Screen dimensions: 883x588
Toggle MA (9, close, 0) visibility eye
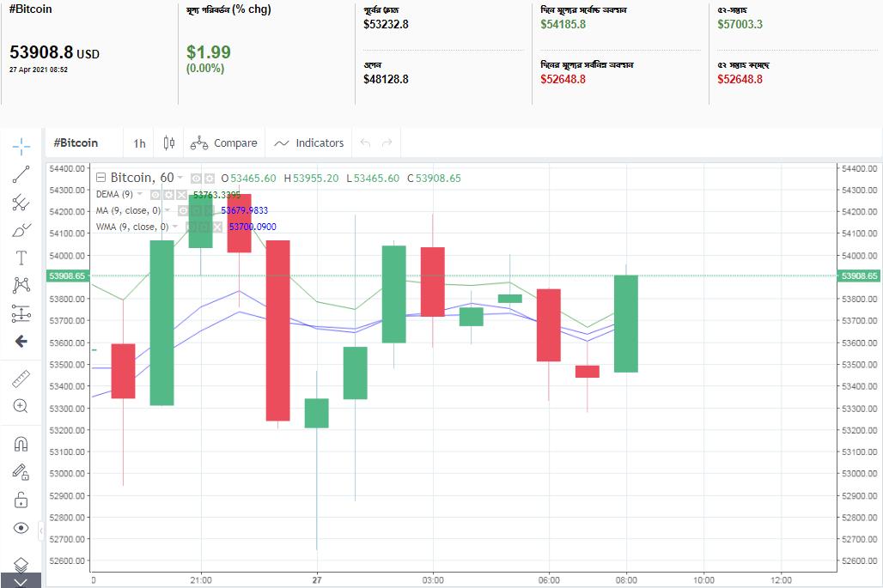coord(183,211)
